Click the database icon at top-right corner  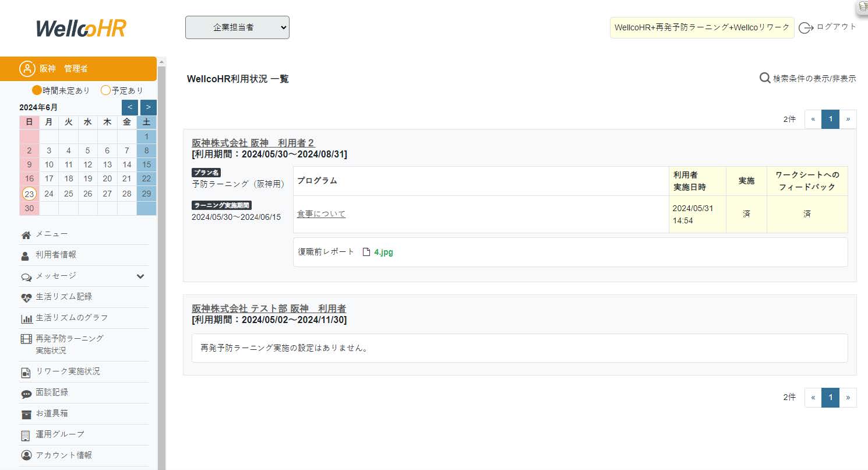[863, 7]
